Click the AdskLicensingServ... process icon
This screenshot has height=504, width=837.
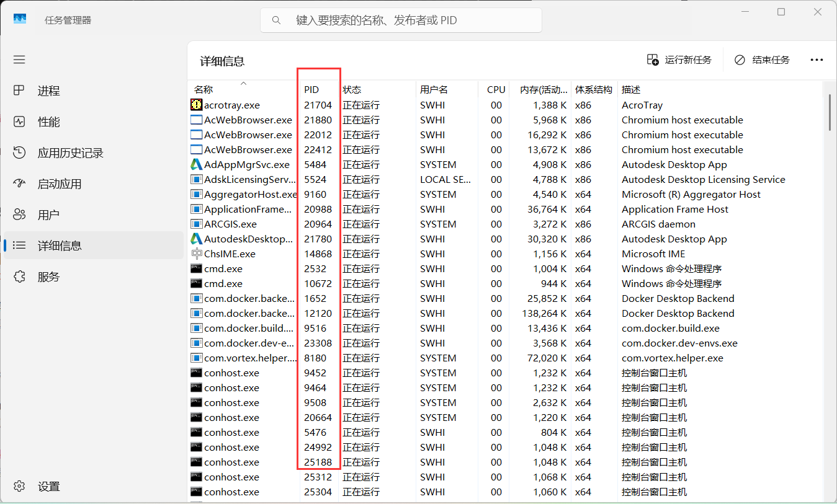tap(196, 179)
